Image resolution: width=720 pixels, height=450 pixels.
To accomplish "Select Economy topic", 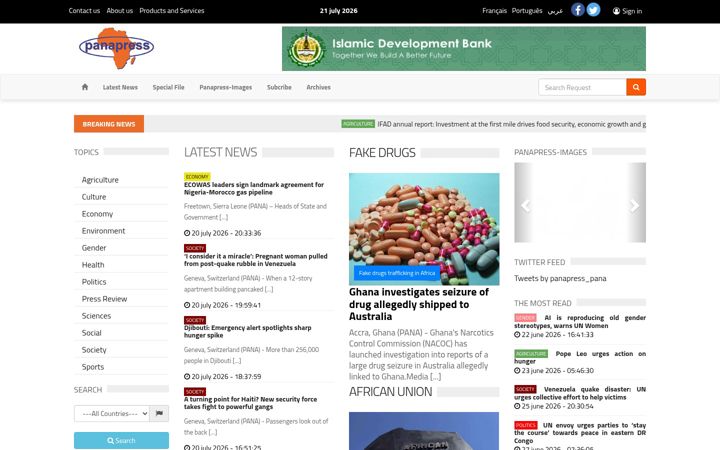I will pos(97,214).
